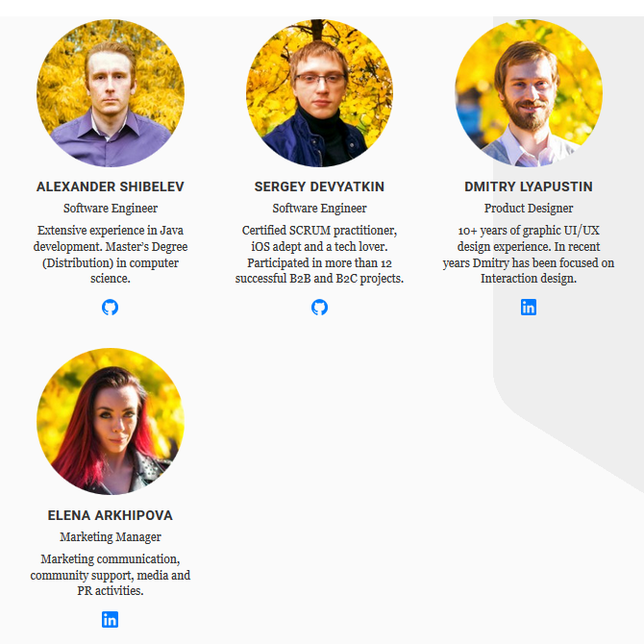Click the Product Designer title text
Screen dimensions: 644x644
coord(529,209)
